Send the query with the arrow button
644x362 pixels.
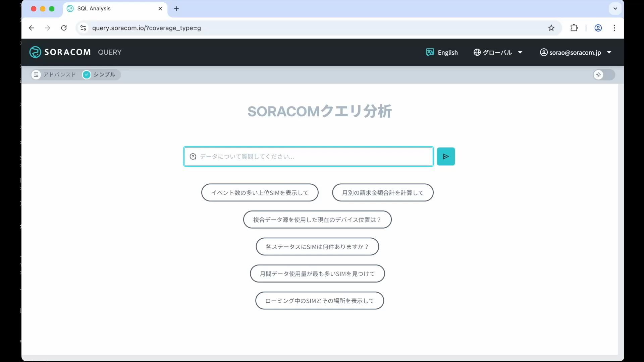pyautogui.click(x=446, y=157)
